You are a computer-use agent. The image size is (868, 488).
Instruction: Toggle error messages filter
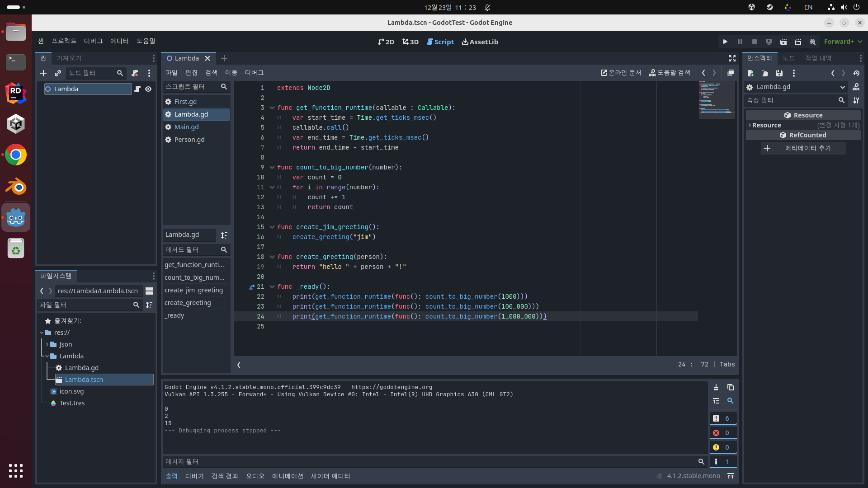(x=723, y=433)
